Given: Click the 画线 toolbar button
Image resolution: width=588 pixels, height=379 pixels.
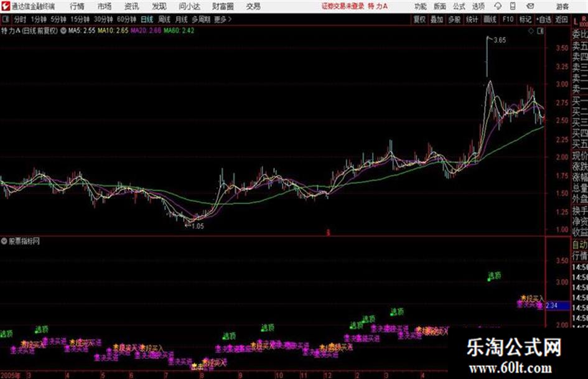Looking at the screenshot, I should click(x=490, y=19).
